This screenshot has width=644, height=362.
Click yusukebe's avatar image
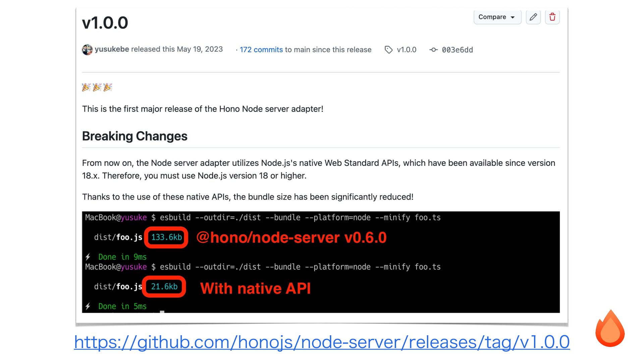point(87,50)
